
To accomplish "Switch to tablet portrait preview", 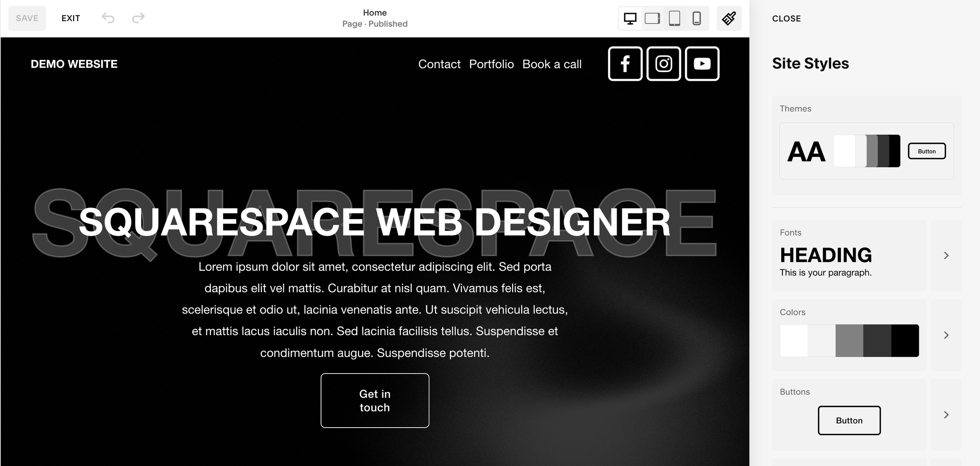I will coord(674,18).
